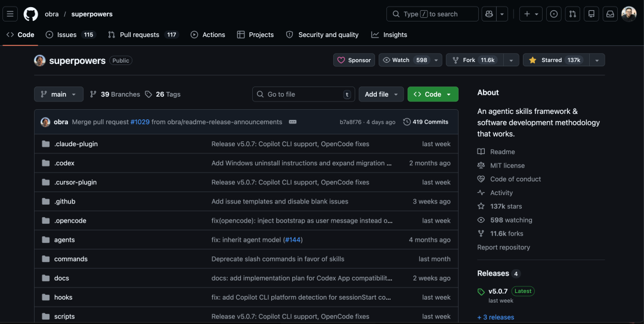This screenshot has width=644, height=324.
Task: Open the Add file dropdown
Action: click(381, 94)
